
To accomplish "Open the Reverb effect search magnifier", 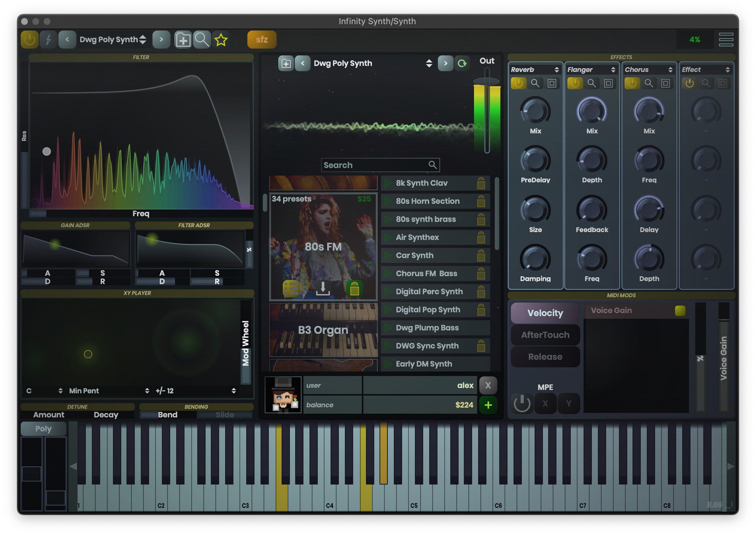I will (535, 83).
